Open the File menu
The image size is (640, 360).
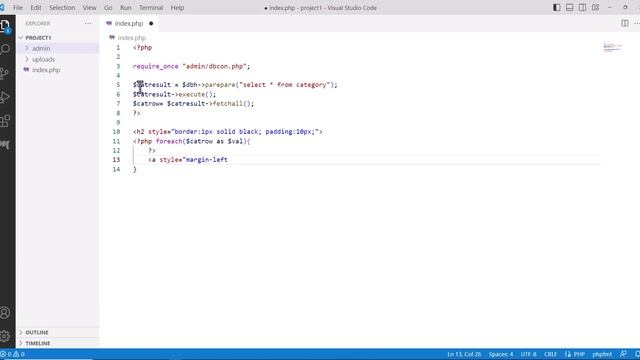click(x=18, y=8)
